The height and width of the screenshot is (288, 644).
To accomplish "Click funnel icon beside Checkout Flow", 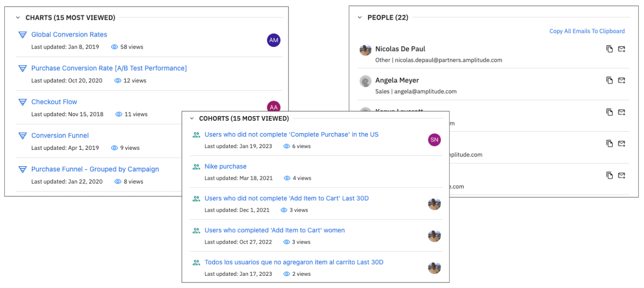I will [22, 102].
